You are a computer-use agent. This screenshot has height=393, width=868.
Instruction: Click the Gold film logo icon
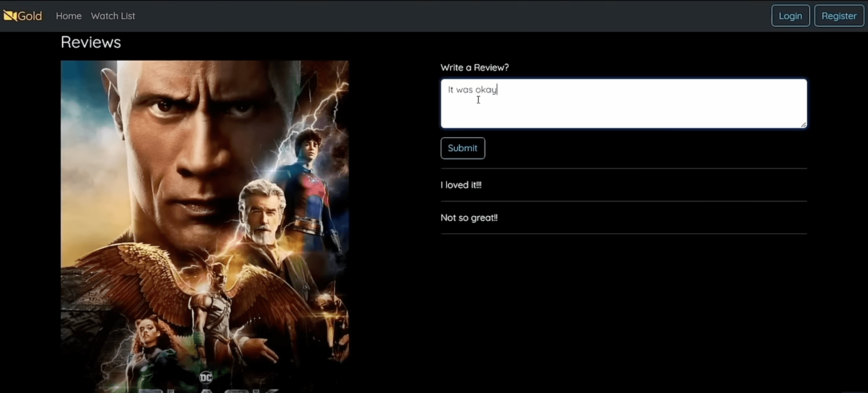pos(10,15)
